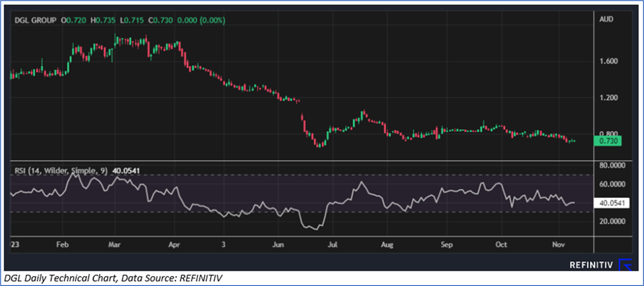Click the Mar date label on time axis

tap(115, 245)
